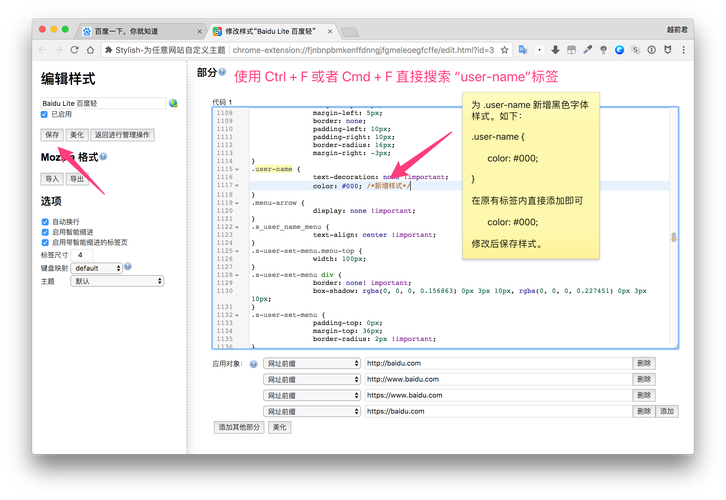Click the 保存 save button
Image resolution: width=726 pixels, height=500 pixels.
pyautogui.click(x=52, y=134)
